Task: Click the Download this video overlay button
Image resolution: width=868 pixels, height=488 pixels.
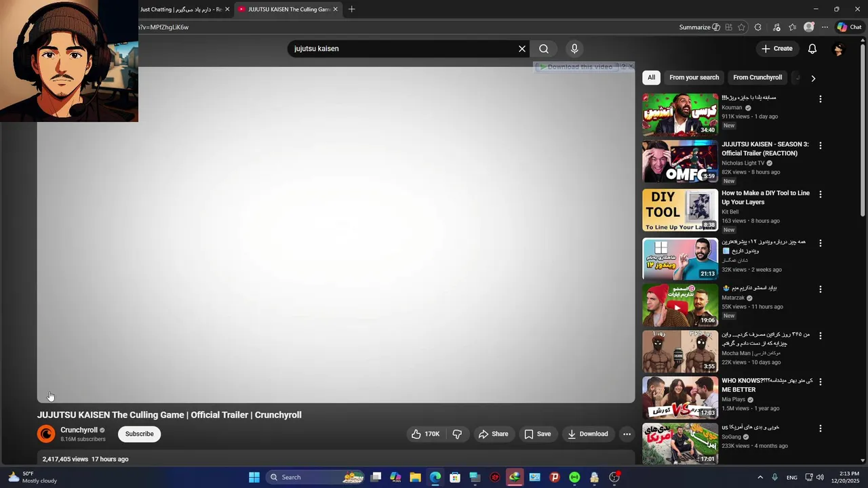Action: click(575, 67)
